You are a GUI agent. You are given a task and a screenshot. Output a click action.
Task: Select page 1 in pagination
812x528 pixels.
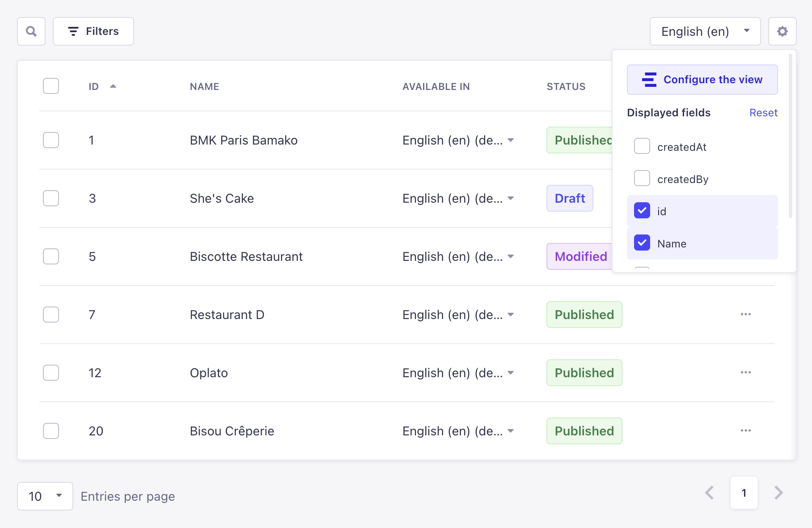(744, 493)
